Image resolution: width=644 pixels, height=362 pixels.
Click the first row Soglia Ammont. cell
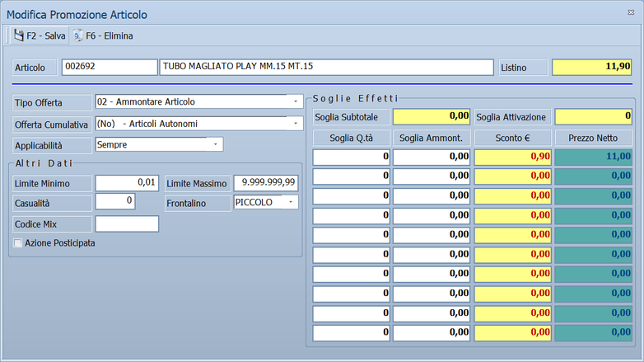point(432,157)
